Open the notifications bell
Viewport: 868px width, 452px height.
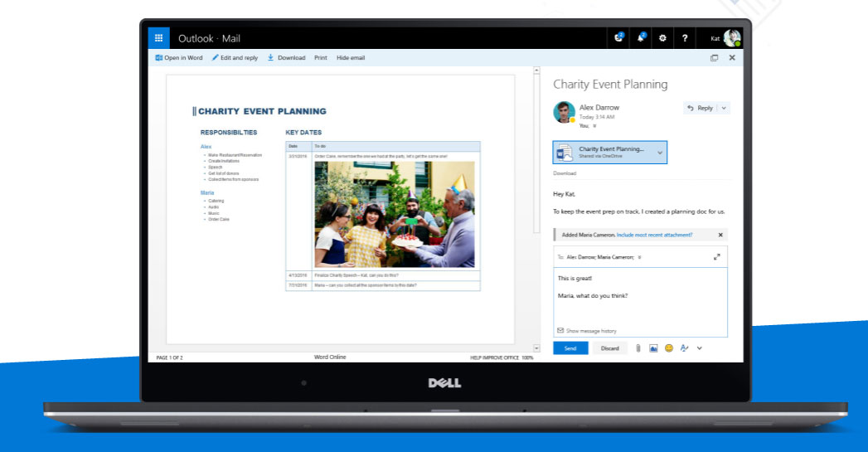[641, 38]
